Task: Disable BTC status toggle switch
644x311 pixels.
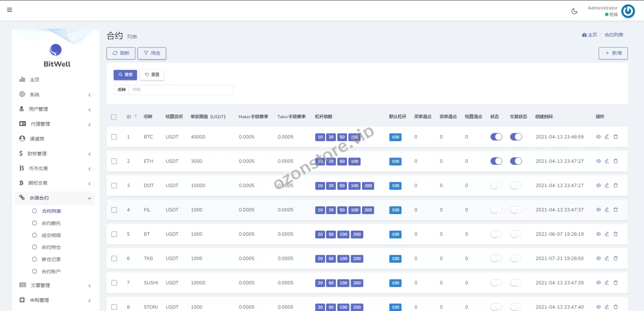Action: point(496,137)
